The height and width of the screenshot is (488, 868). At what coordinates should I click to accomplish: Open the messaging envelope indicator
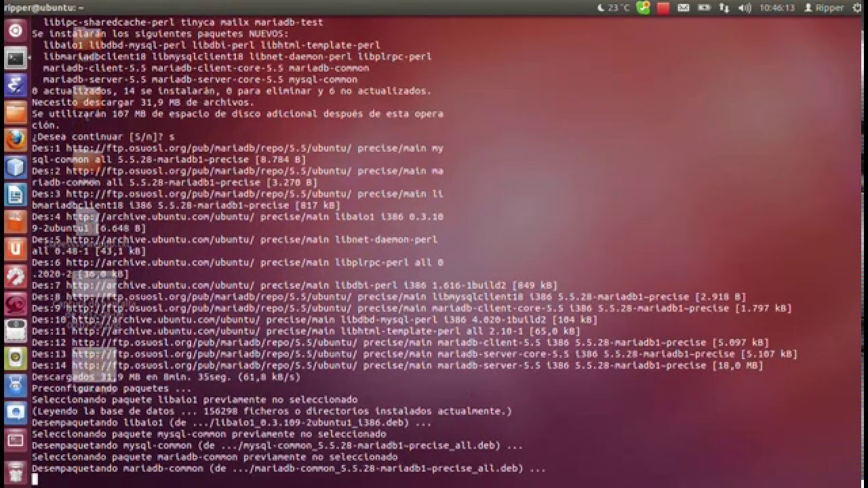coord(684,7)
